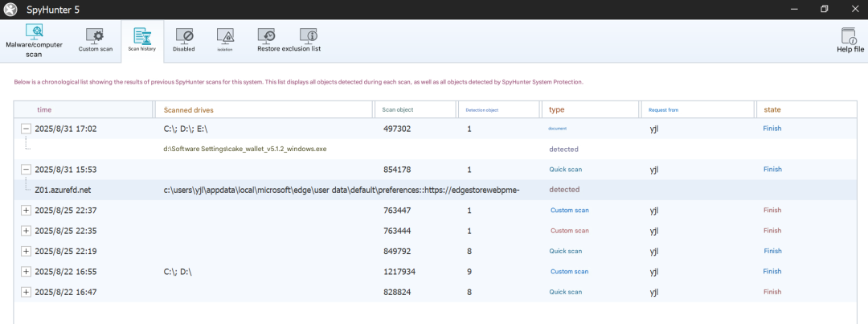Open the Help file
This screenshot has height=324, width=868.
point(850,40)
